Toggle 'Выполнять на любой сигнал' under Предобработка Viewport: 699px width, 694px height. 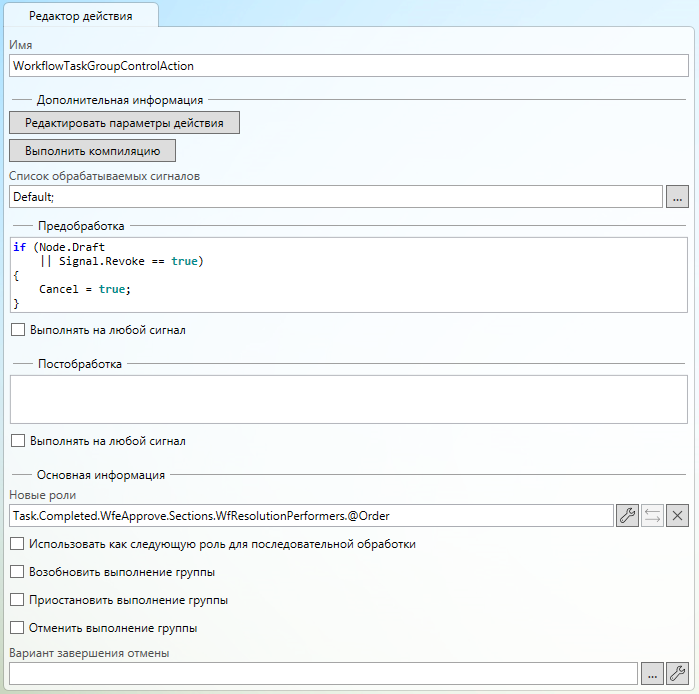(x=17, y=329)
